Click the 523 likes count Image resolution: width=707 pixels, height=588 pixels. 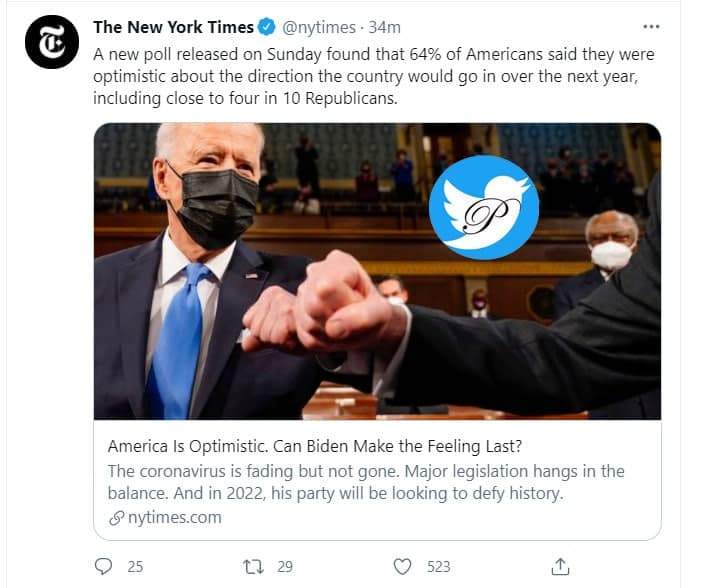click(439, 567)
